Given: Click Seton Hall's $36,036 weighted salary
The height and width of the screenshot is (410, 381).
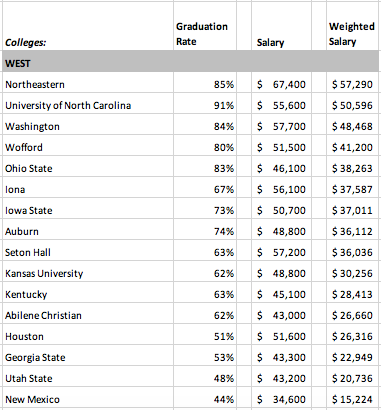Looking at the screenshot, I should (x=353, y=251).
